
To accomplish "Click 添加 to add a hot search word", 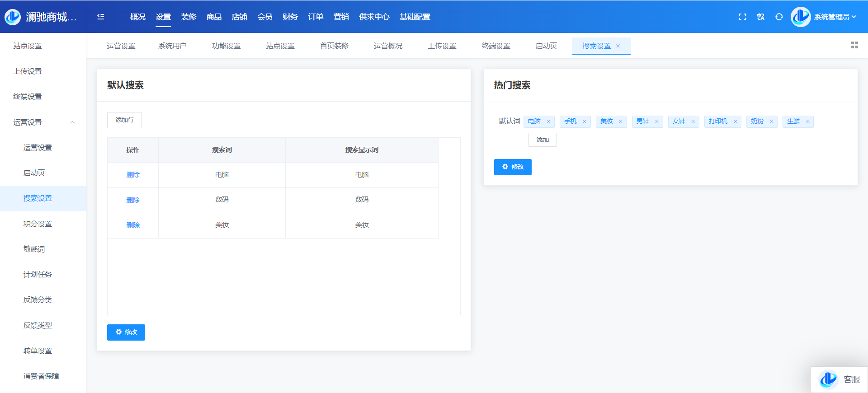I will [542, 140].
